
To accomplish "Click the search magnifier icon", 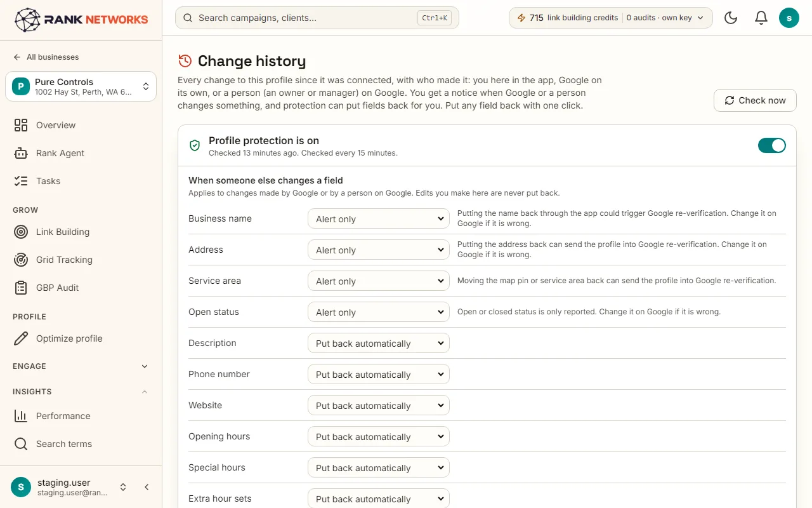I will (188, 18).
